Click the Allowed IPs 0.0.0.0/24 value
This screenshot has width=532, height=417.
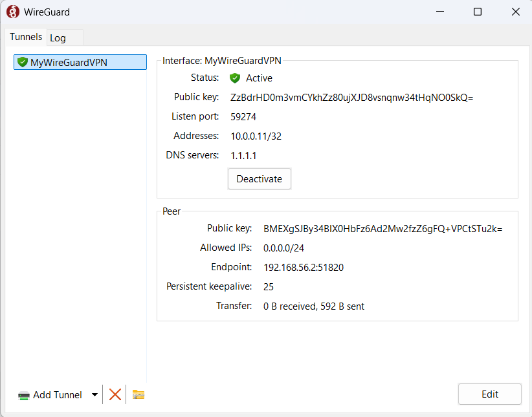(283, 248)
